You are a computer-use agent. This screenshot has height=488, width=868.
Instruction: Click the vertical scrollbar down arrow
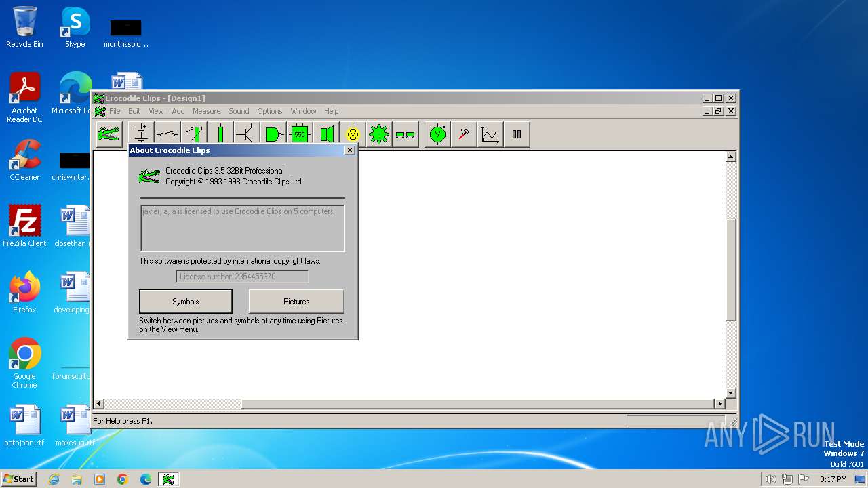(x=730, y=393)
